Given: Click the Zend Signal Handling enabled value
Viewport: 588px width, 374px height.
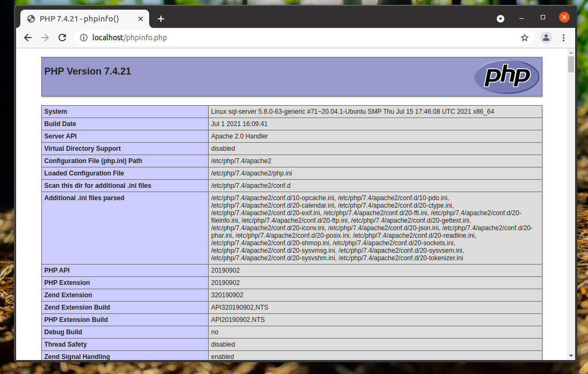Looking at the screenshot, I should point(222,357).
